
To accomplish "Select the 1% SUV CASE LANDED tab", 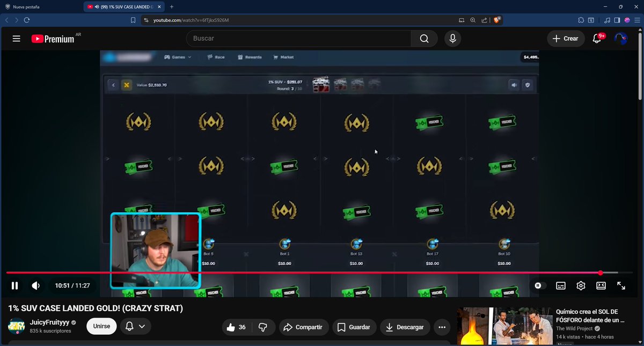I will [124, 7].
